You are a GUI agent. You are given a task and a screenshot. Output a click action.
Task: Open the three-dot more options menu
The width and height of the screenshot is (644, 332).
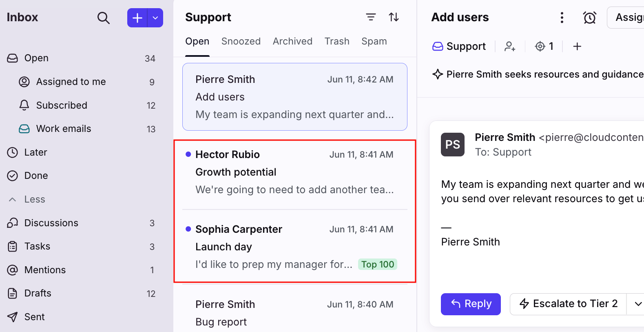[562, 18]
